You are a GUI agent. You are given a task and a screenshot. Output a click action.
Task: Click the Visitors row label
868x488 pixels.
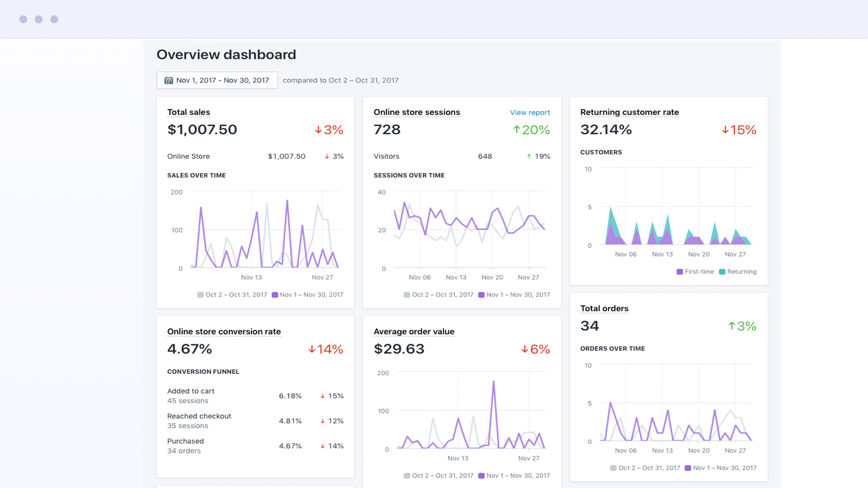[x=387, y=156]
